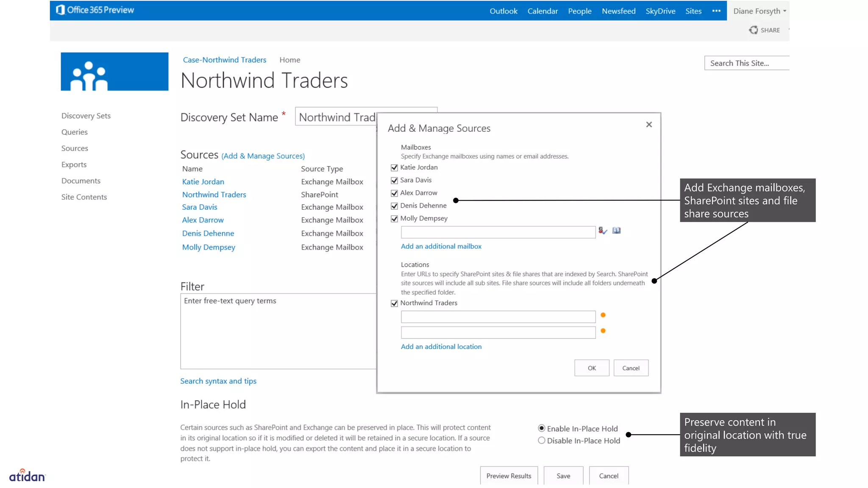Click the Office 365 Preview logo
Screen dimensions: 868x488
point(95,10)
